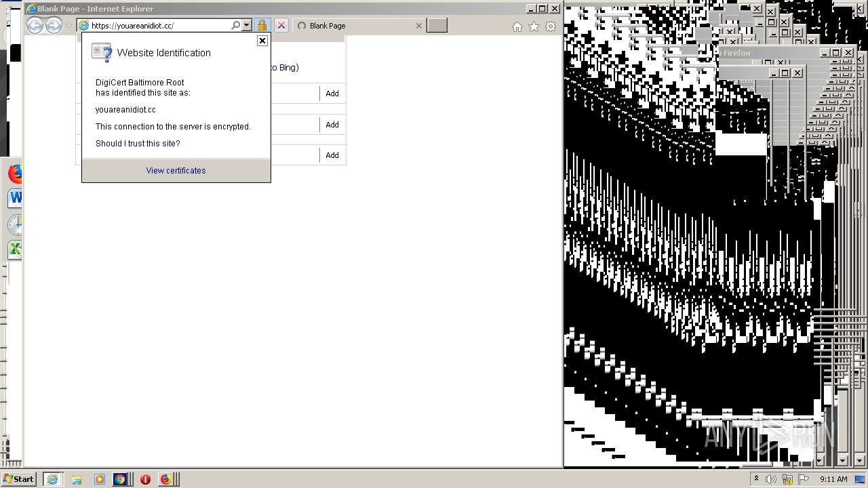Screen dimensions: 868x488
Task: Open Action Center flag icon
Action: click(x=804, y=479)
